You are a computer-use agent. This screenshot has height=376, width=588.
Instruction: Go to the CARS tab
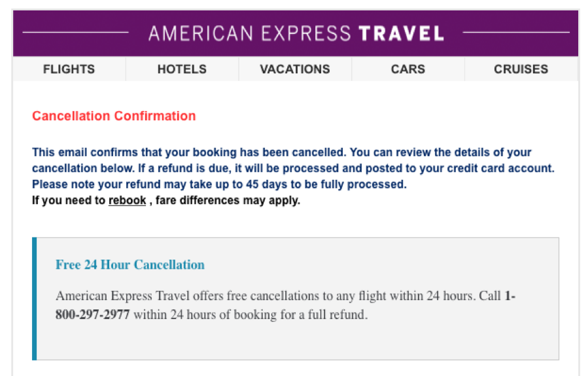408,69
